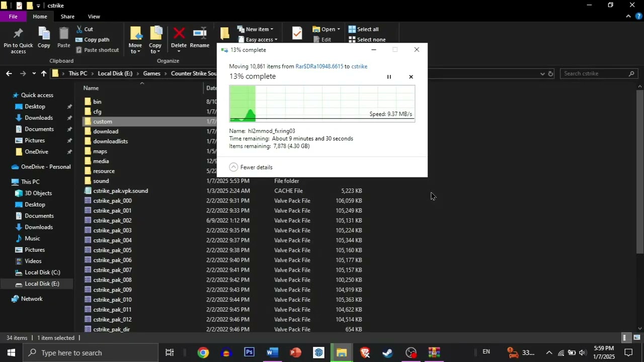Image resolution: width=644 pixels, height=362 pixels.
Task: Click the move progress speed graph
Action: pos(322,104)
